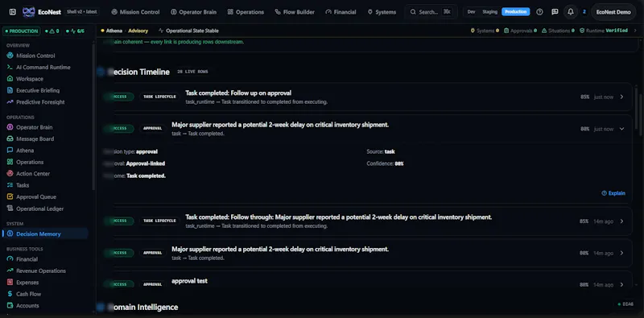Viewport: 644px width, 318px height.
Task: Open the Operations top nav tab
Action: point(246,12)
